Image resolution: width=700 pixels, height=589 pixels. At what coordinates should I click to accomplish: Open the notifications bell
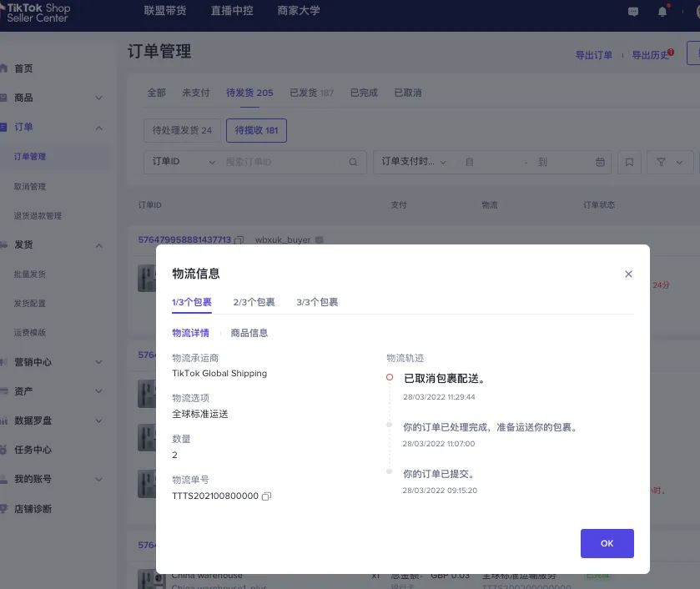click(x=662, y=12)
